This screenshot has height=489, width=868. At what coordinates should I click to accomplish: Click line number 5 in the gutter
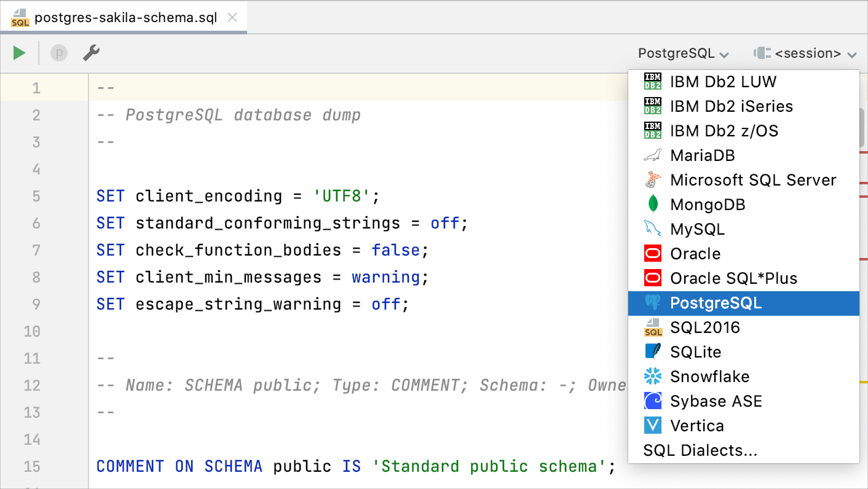(x=36, y=195)
